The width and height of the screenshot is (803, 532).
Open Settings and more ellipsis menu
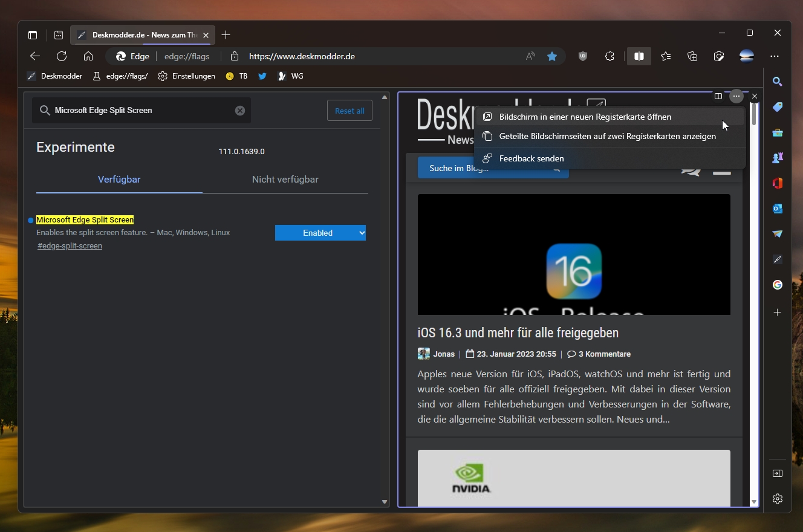(x=775, y=56)
